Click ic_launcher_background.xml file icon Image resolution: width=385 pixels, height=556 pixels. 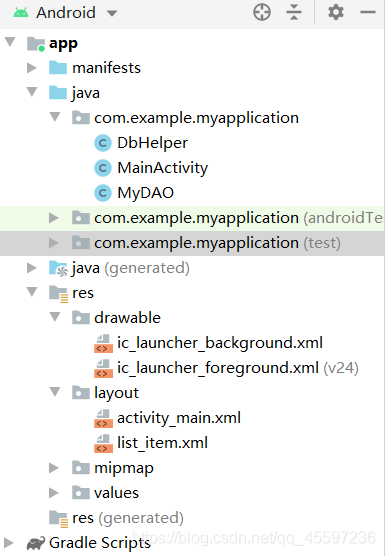tap(103, 344)
